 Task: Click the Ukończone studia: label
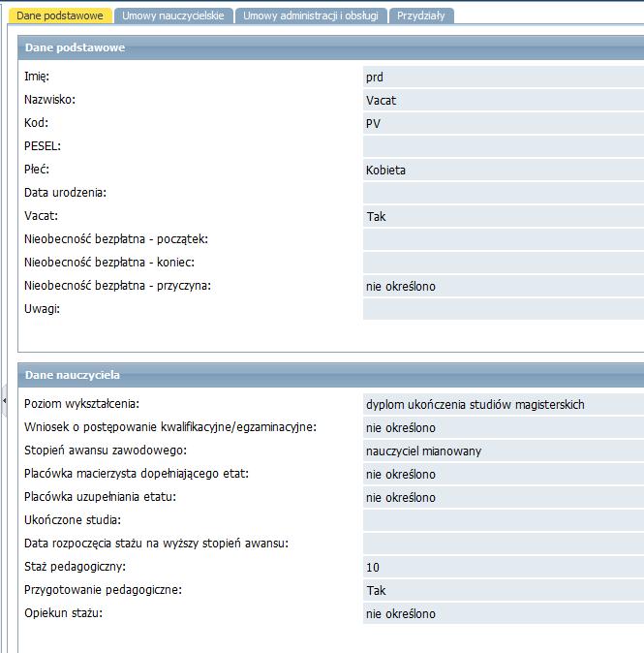[73, 520]
